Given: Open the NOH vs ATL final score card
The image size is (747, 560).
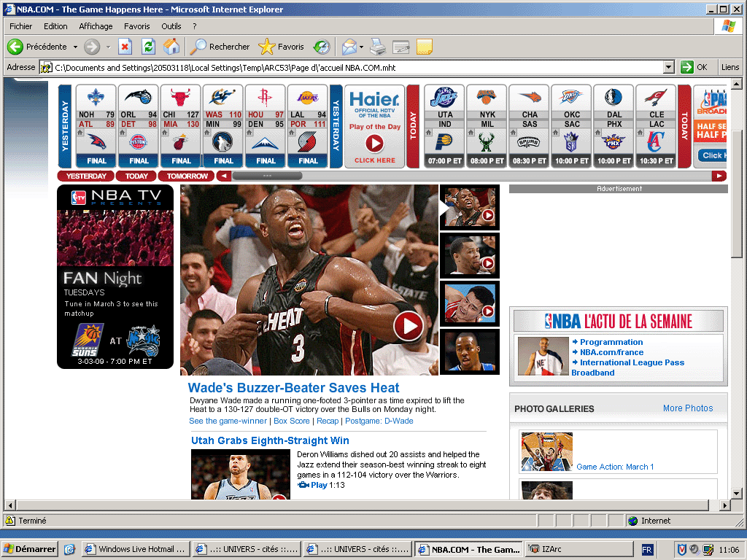Looking at the screenshot, I should (x=96, y=126).
